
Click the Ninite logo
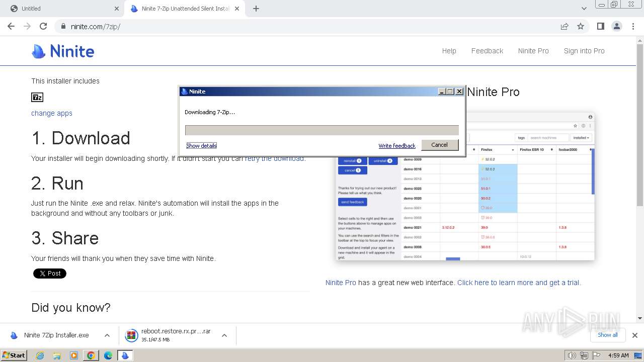pos(63,51)
